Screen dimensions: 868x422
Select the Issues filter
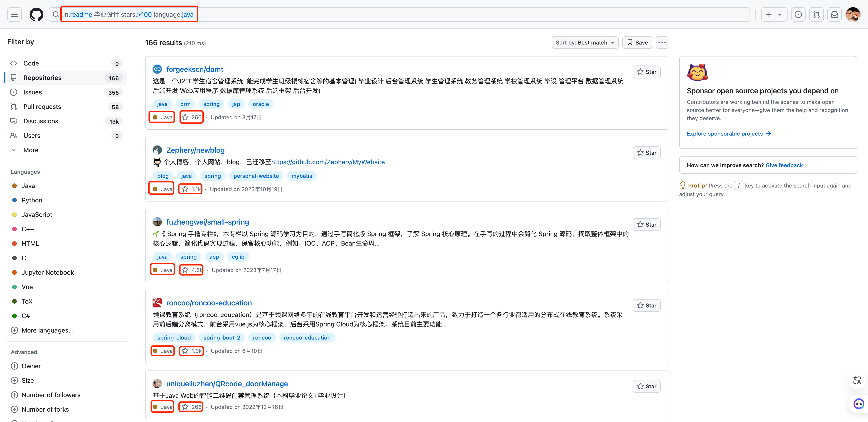pyautogui.click(x=32, y=92)
